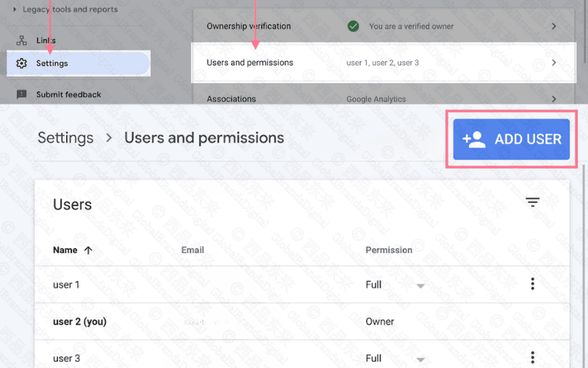The width and height of the screenshot is (588, 368).
Task: Click the Users and permissions breadcrumb title
Action: pyautogui.click(x=204, y=138)
